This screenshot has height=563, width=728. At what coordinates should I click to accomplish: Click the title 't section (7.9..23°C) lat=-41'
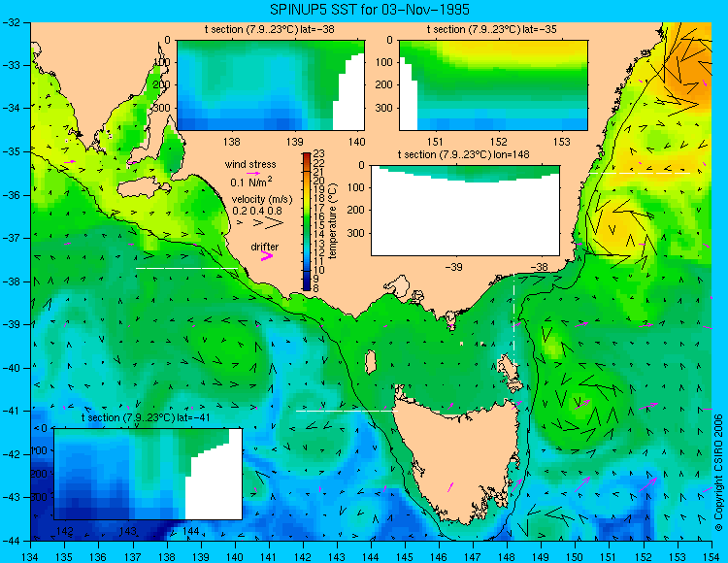pos(146,417)
